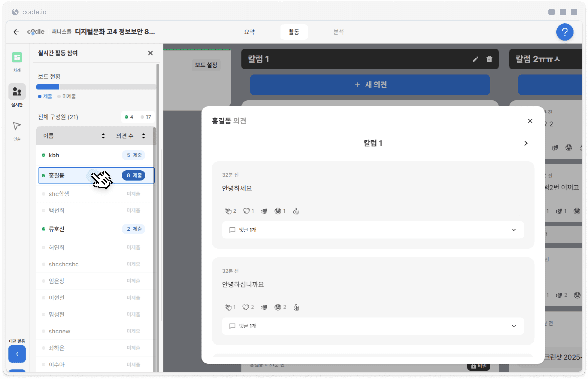588x379 pixels.
Task: Click the thumbs up reaction on 안녕하세요
Action: coord(296,211)
